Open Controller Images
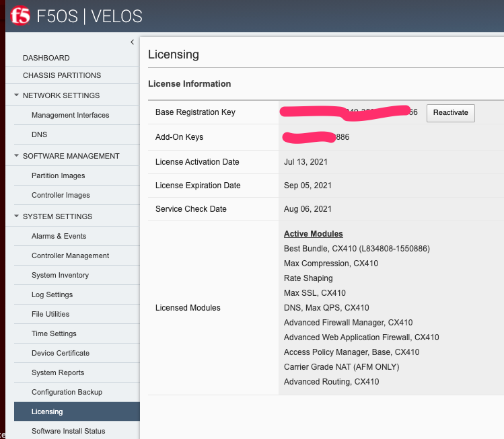The width and height of the screenshot is (504, 439). tap(61, 195)
